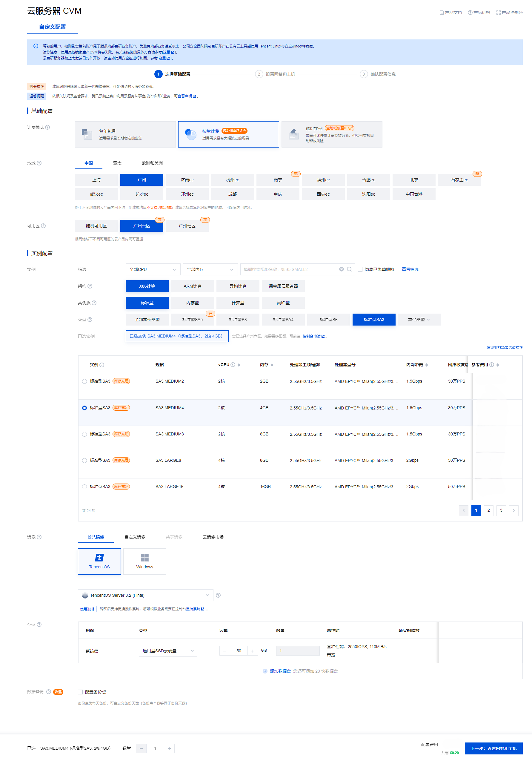Click the help icon beside 地域 label

pyautogui.click(x=39, y=163)
